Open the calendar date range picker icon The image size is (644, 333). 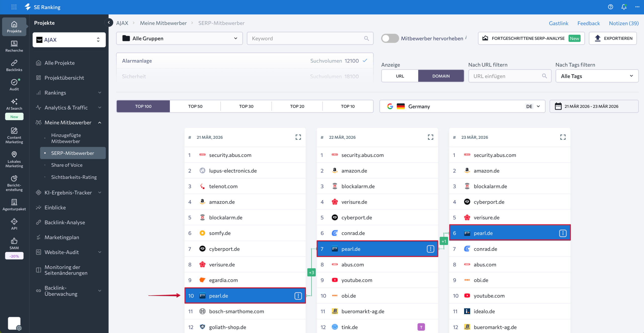point(559,106)
